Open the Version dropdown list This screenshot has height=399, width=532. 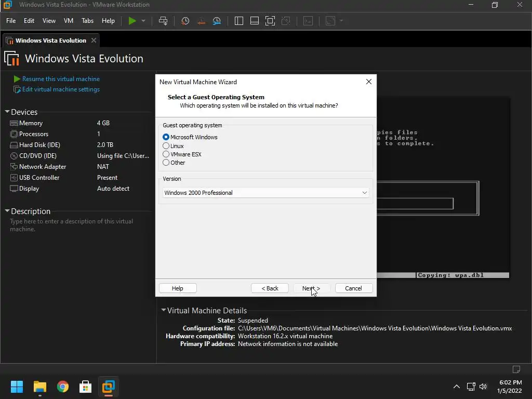(x=265, y=193)
